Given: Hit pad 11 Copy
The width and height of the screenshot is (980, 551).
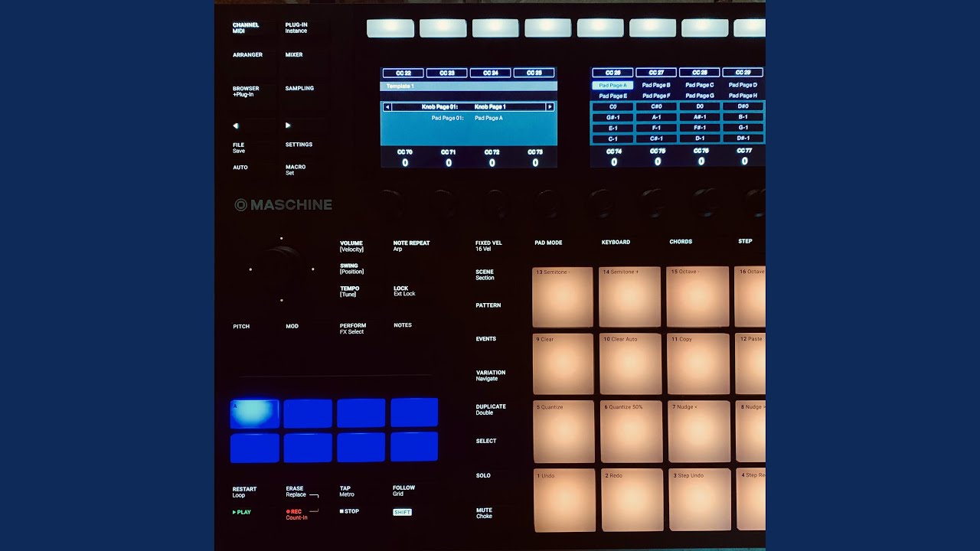Looking at the screenshot, I should [698, 364].
